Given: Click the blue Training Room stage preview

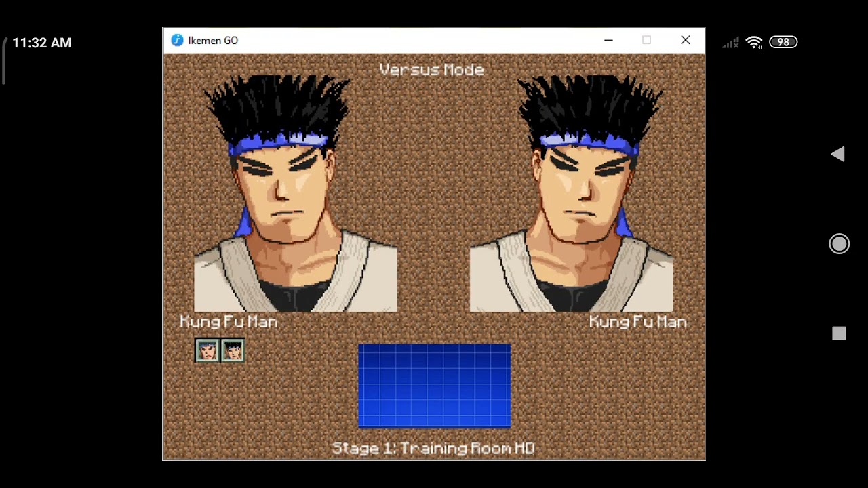Looking at the screenshot, I should coord(434,386).
